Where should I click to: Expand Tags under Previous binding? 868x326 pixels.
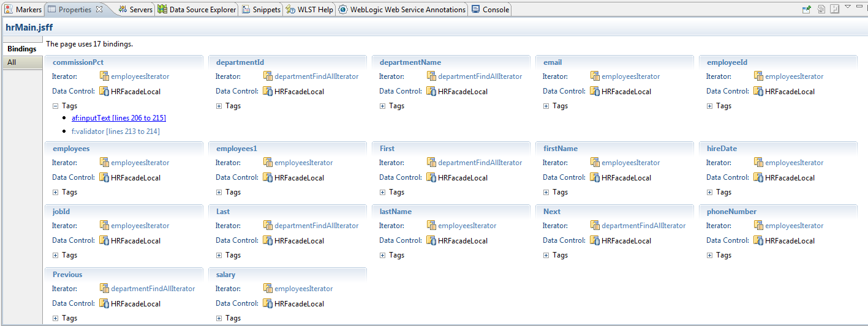click(56, 318)
